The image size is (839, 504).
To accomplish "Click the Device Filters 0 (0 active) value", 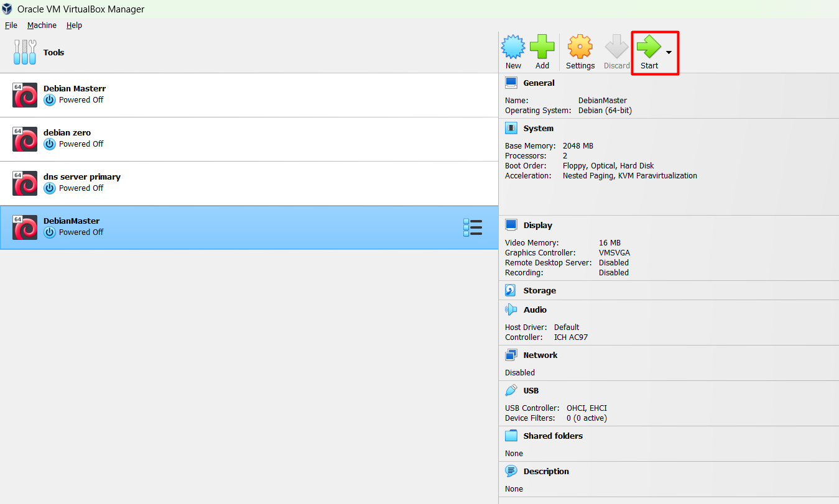I will [586, 418].
